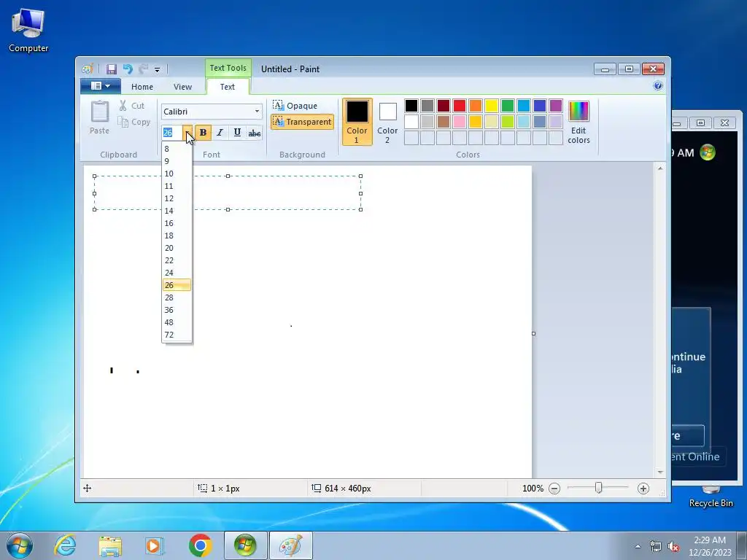This screenshot has height=560, width=747.
Task: Choose font size 8 from list
Action: 177,149
